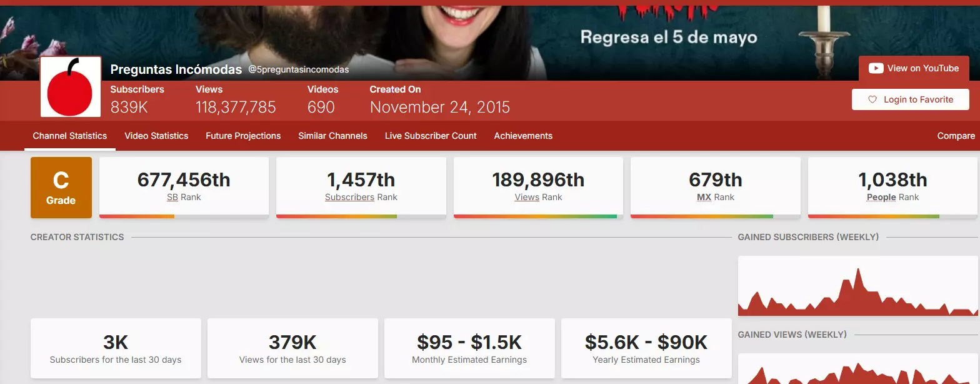Click the heart icon beside Login to Favorite
Screen dimensions: 980x384
point(872,99)
